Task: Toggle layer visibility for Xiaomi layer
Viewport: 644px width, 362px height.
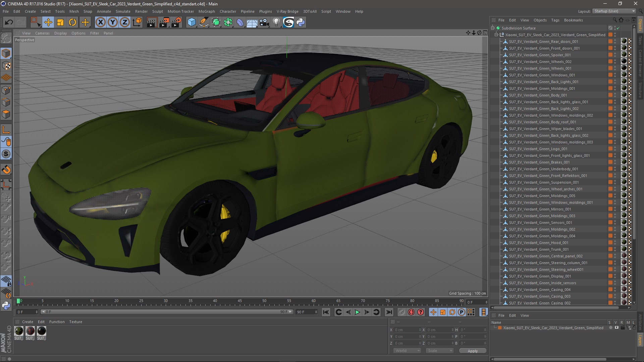Action: 616,328
